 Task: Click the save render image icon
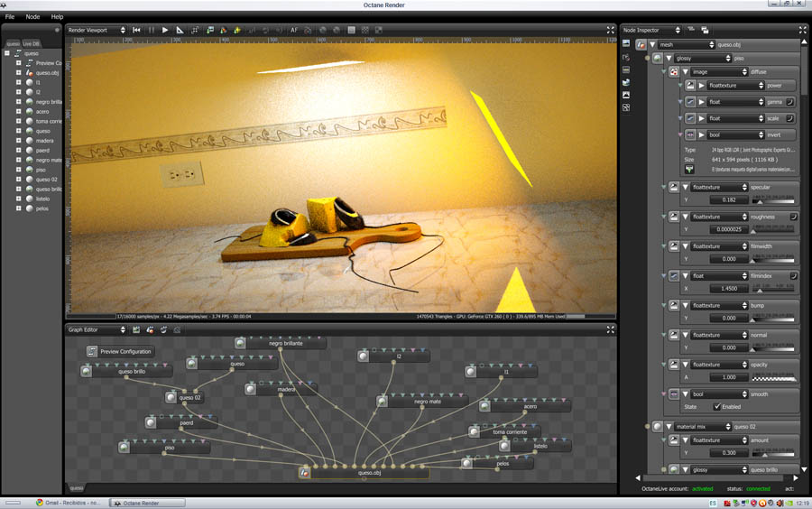coord(210,30)
